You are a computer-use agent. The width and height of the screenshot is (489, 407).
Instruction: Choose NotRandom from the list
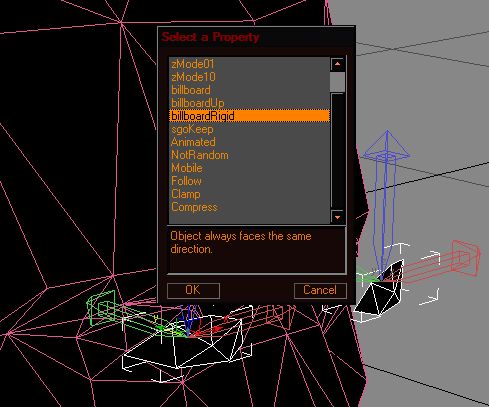pos(249,155)
